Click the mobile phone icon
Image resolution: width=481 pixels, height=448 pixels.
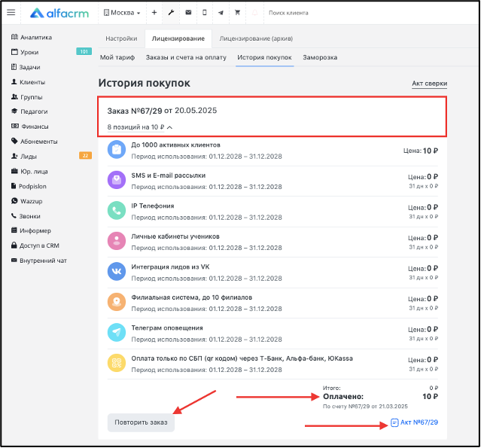[205, 12]
